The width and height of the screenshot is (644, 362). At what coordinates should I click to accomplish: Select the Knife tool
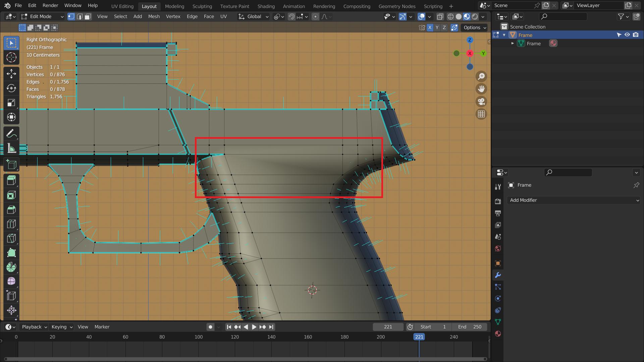click(x=11, y=238)
